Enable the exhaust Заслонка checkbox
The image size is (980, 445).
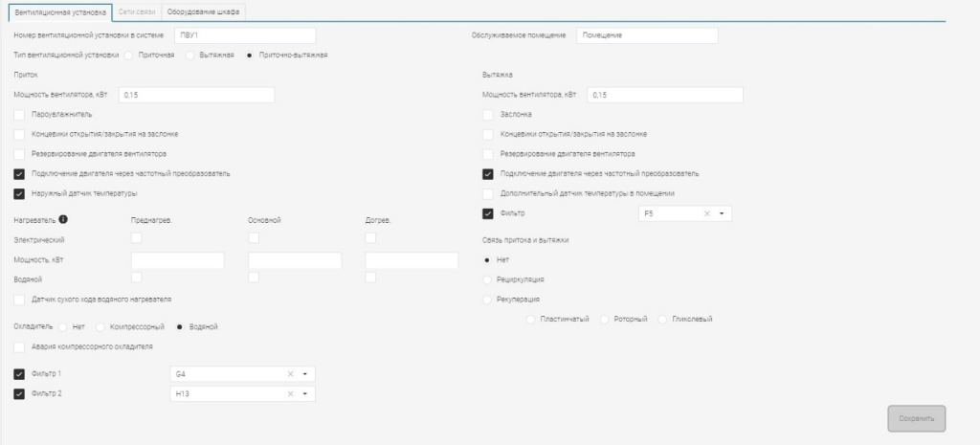(488, 115)
